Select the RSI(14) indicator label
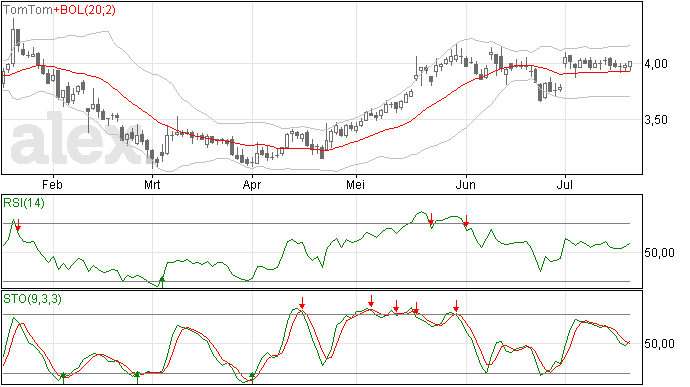 (x=24, y=203)
